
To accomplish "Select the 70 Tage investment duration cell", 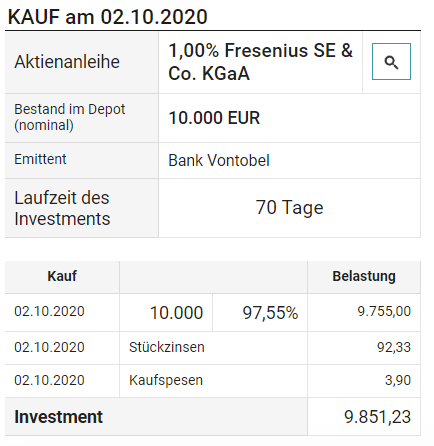I will (x=289, y=208).
